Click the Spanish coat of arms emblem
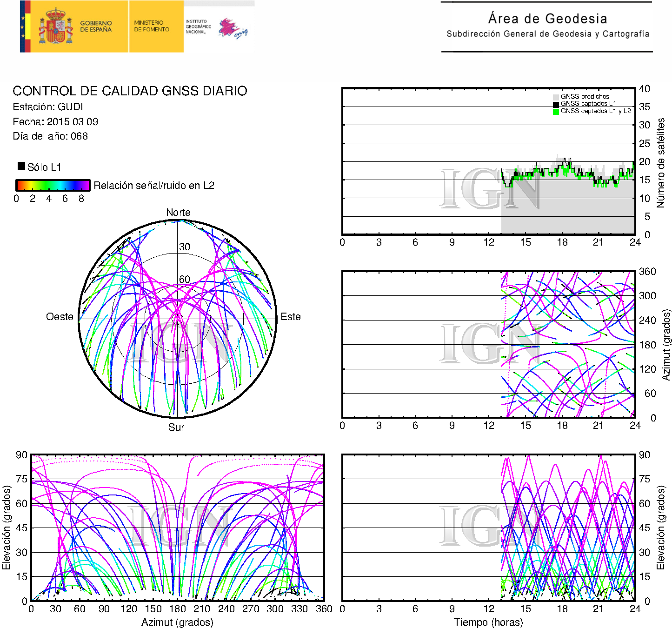 pyautogui.click(x=55, y=27)
